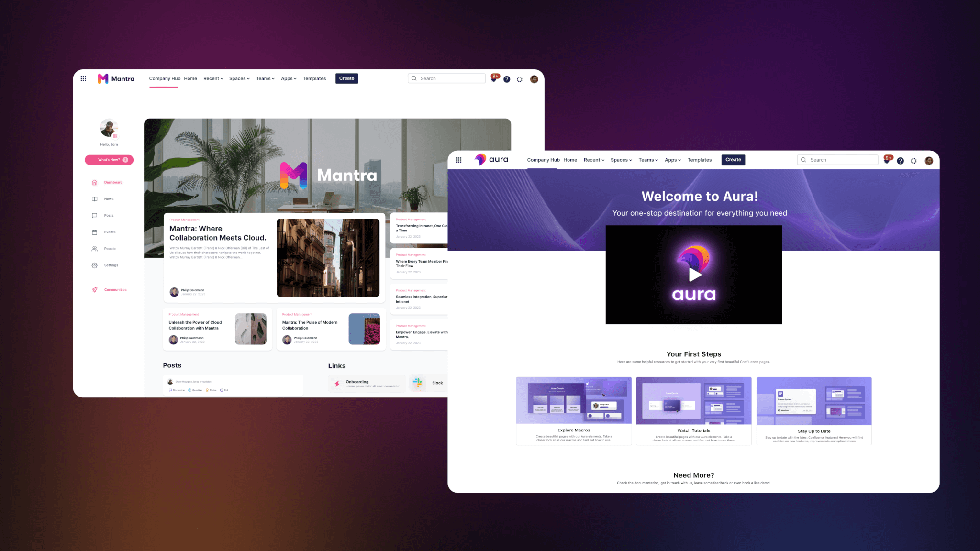Click the Create button in Aura toolbar

point(733,159)
